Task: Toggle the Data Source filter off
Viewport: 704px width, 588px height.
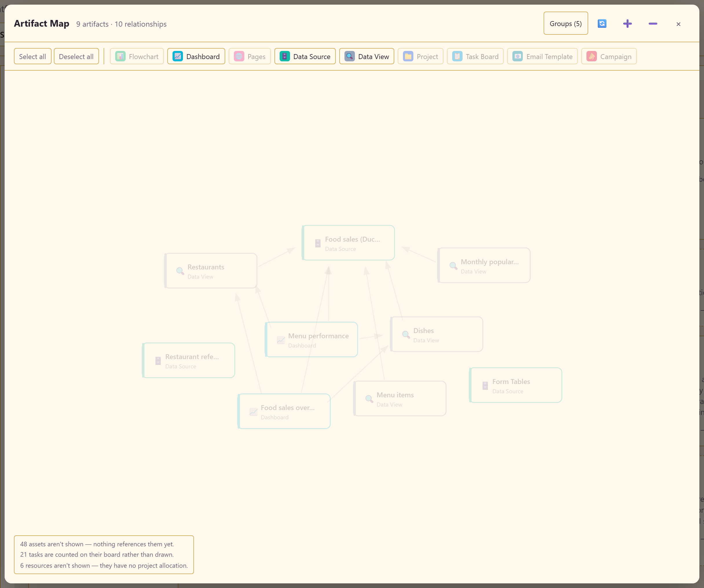Action: (305, 56)
